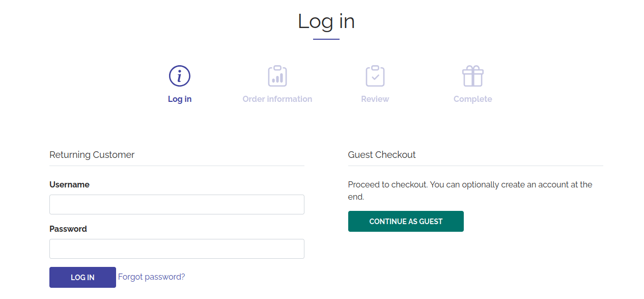Select the Log in step label
Viewport: 644px width, 299px height.
click(180, 99)
